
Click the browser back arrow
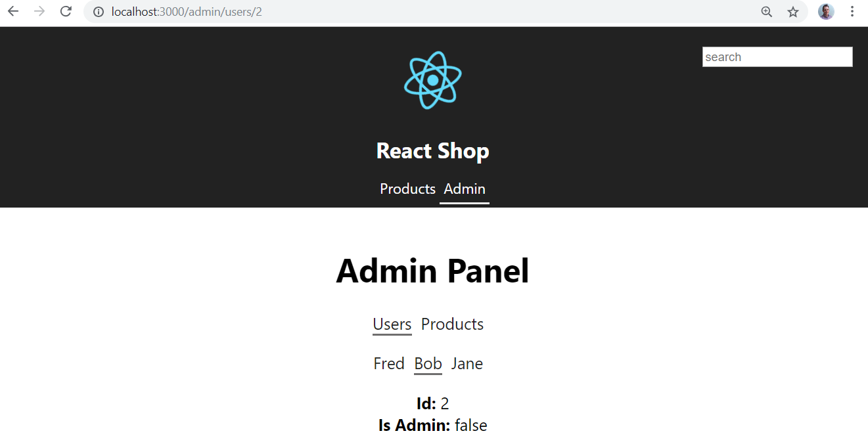12,11
